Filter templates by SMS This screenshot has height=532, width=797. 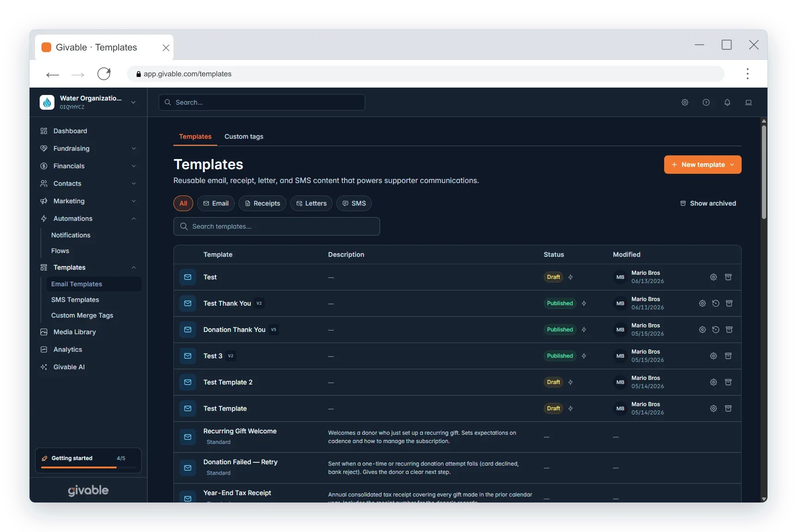(x=354, y=203)
